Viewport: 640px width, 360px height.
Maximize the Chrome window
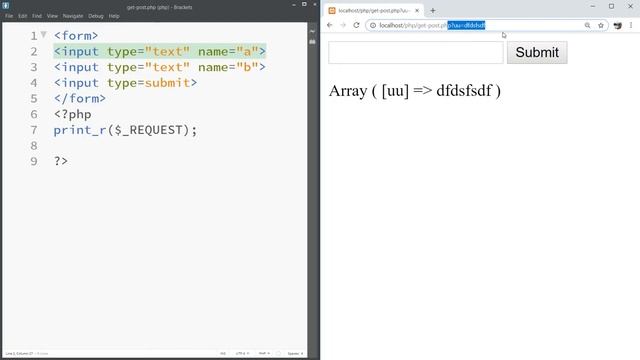[x=611, y=6]
